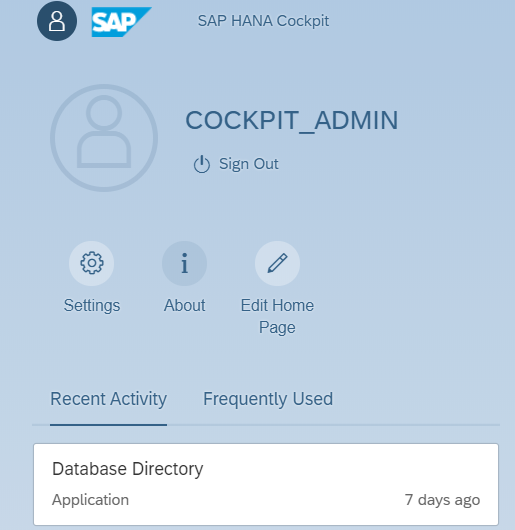
Task: Click the SAP logo
Action: coord(121,22)
